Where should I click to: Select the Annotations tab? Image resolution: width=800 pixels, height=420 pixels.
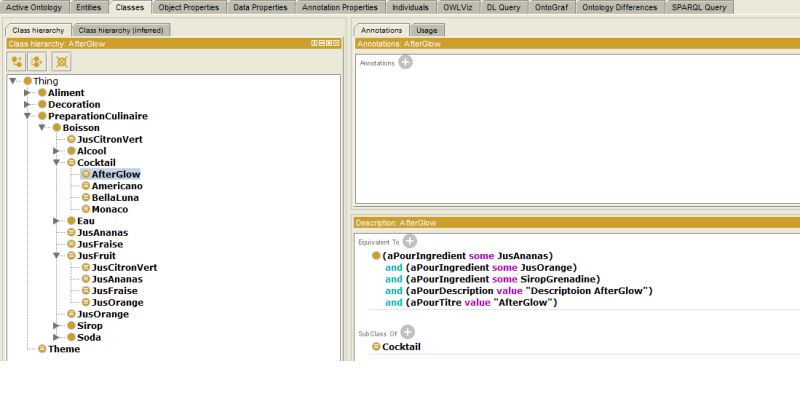pyautogui.click(x=382, y=30)
